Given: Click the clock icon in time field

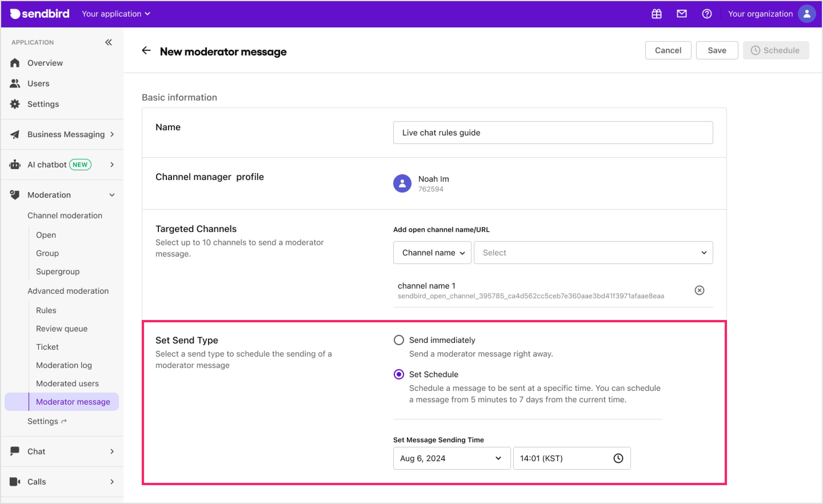Looking at the screenshot, I should (618, 458).
